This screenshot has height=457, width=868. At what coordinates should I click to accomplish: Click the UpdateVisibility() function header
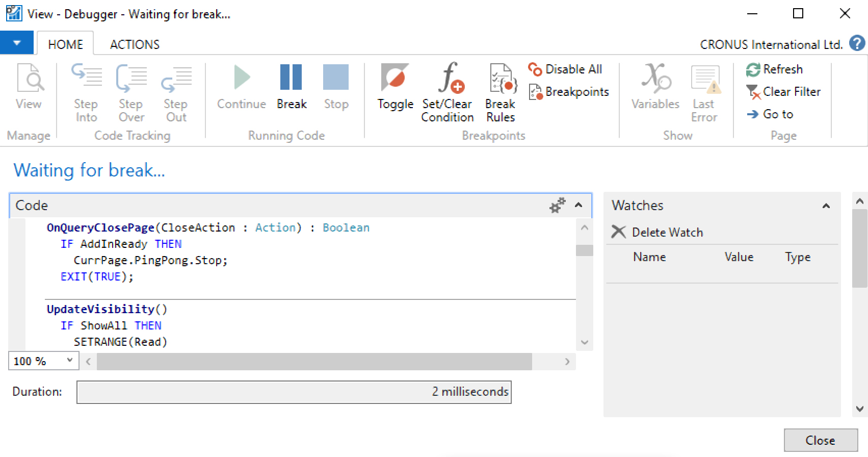pos(107,309)
